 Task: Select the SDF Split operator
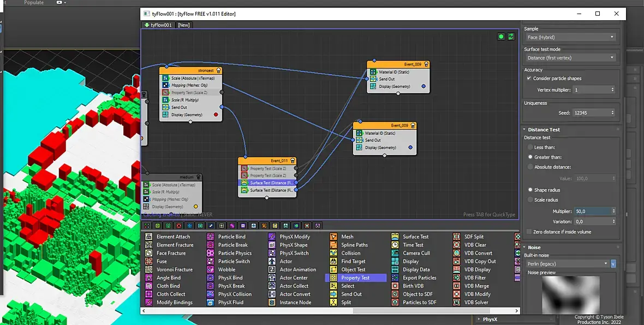click(x=469, y=237)
